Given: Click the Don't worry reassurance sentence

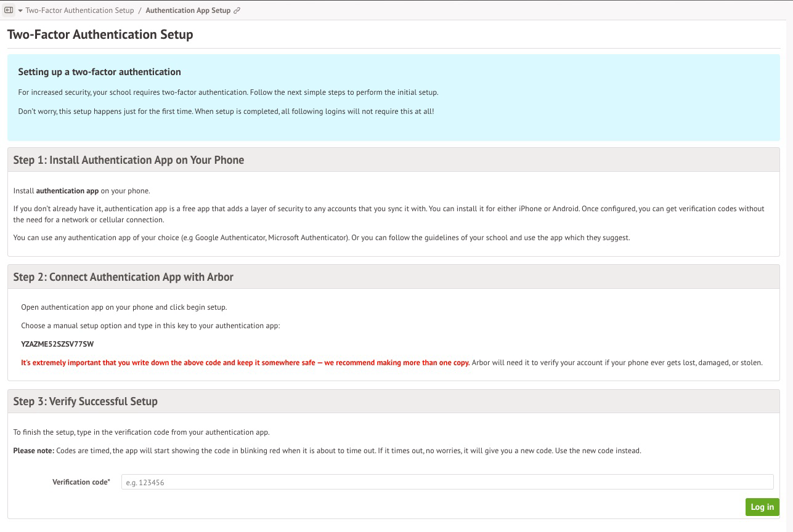Looking at the screenshot, I should [226, 111].
